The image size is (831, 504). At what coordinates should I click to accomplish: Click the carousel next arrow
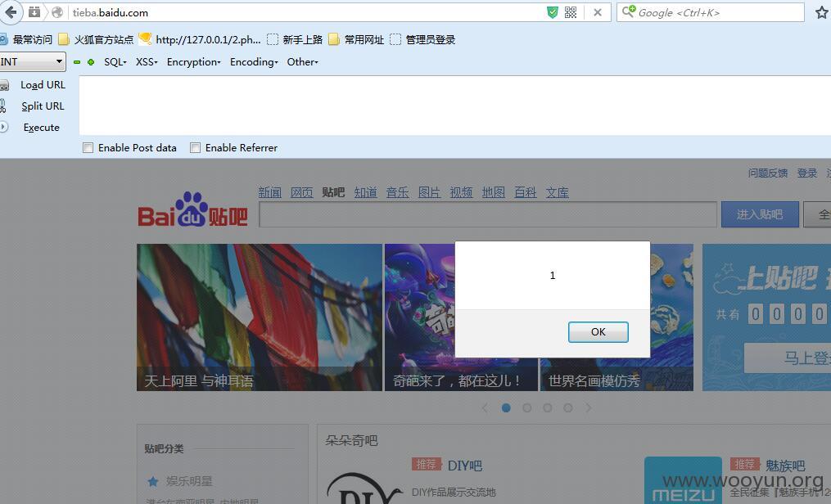coord(589,407)
